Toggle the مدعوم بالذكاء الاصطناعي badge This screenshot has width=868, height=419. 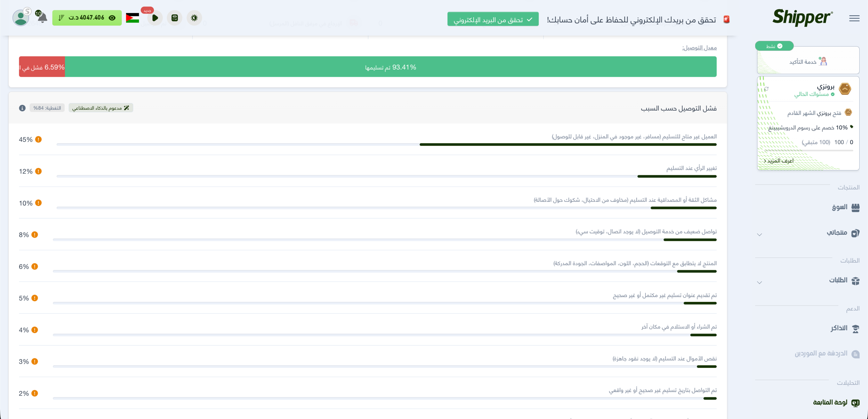101,108
